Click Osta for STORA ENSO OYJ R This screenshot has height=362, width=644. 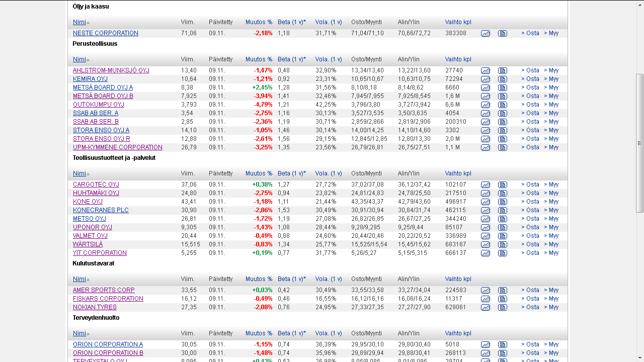[530, 139]
